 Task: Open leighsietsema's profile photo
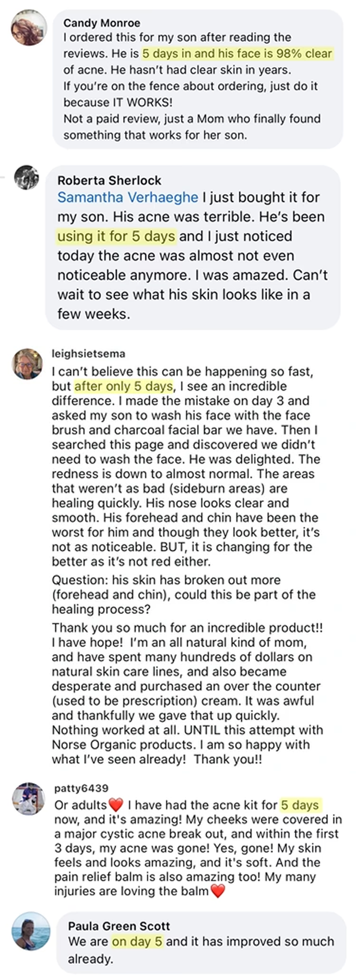pyautogui.click(x=27, y=364)
